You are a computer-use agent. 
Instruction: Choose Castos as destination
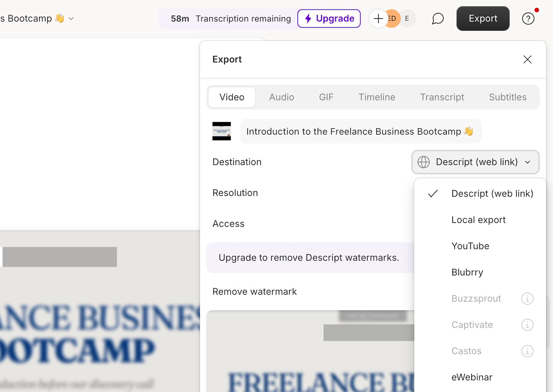466,351
